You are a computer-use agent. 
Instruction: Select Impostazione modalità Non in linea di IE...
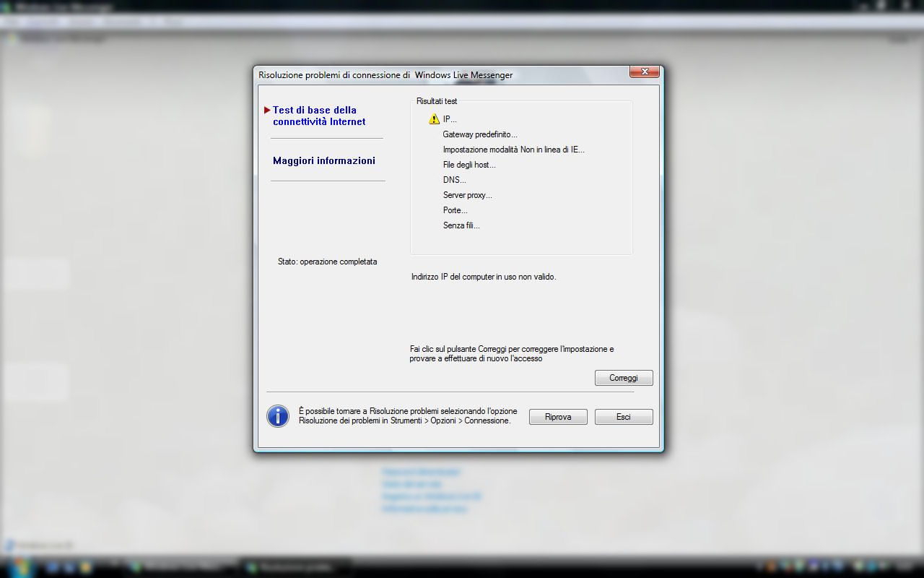pyautogui.click(x=513, y=150)
